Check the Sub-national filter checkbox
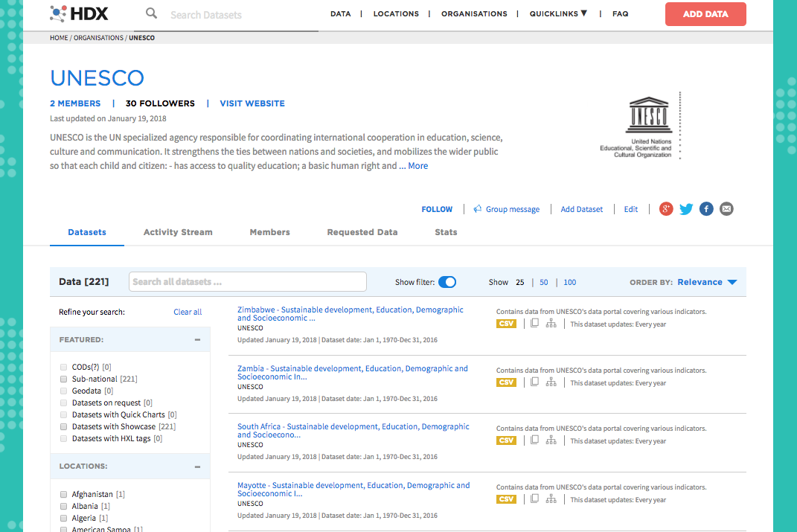Viewport: 797px width, 532px height. point(64,379)
